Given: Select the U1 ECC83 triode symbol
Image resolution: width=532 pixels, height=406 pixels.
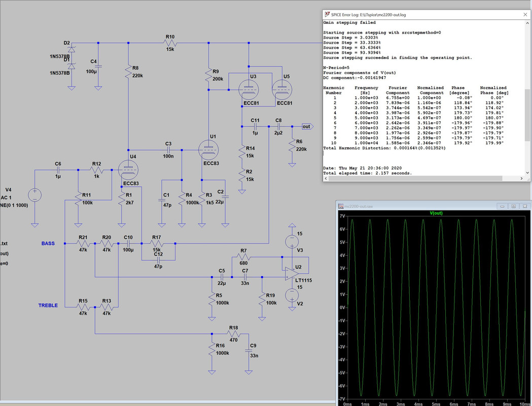Looking at the screenshot, I should (x=208, y=150).
